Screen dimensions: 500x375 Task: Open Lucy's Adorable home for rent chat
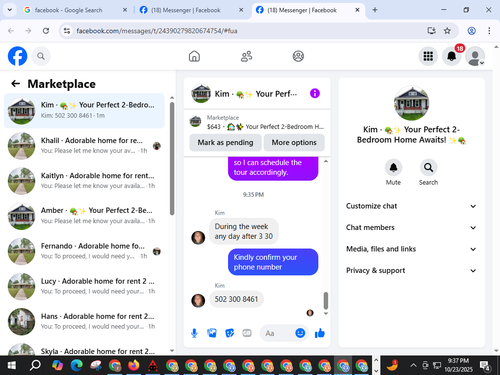[84, 286]
